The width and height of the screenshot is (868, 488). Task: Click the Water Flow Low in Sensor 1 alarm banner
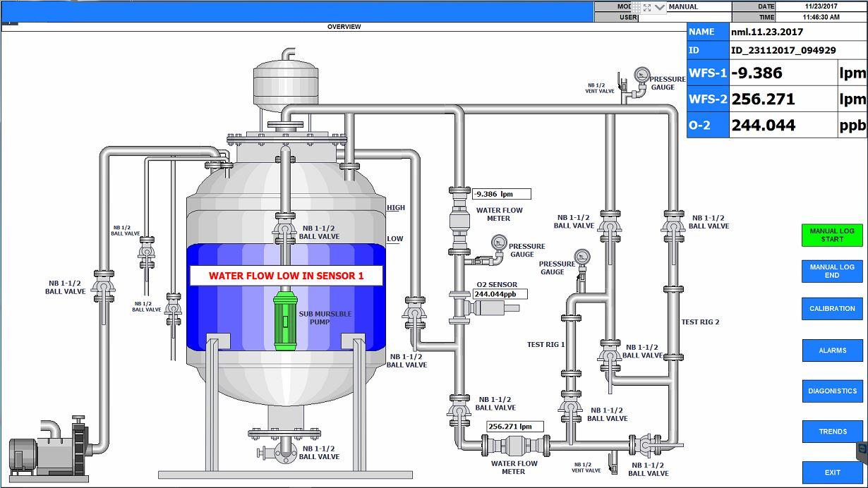point(286,276)
